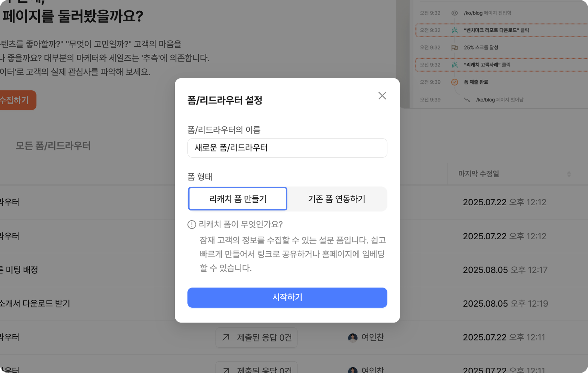Screen dimensions: 588x373
Task: Click the checkmark icon for 폼 제출 완료
Action: click(454, 82)
